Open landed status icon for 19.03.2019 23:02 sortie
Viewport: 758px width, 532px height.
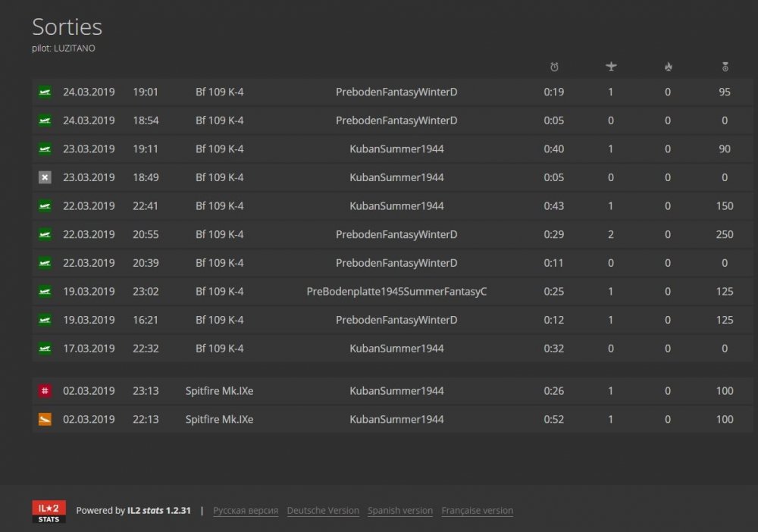(x=45, y=291)
